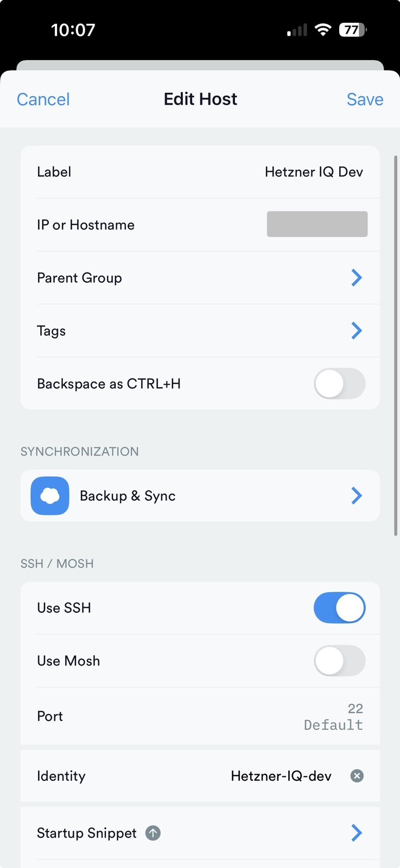Open the Backup & Sync menu row

[x=200, y=496]
